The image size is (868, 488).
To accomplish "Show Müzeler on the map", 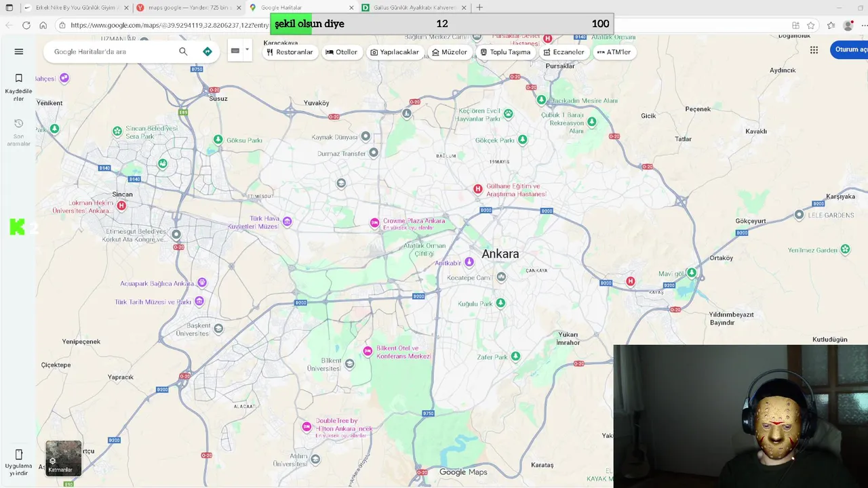I will [450, 52].
